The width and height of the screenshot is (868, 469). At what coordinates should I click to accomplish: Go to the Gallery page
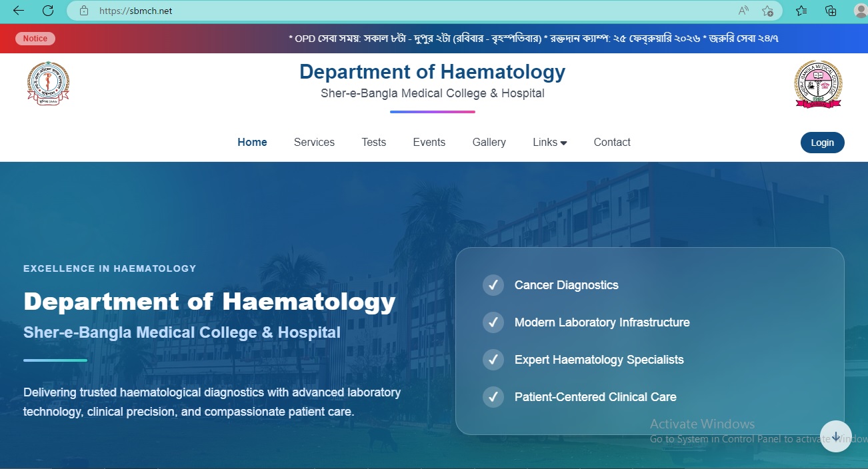coord(489,143)
